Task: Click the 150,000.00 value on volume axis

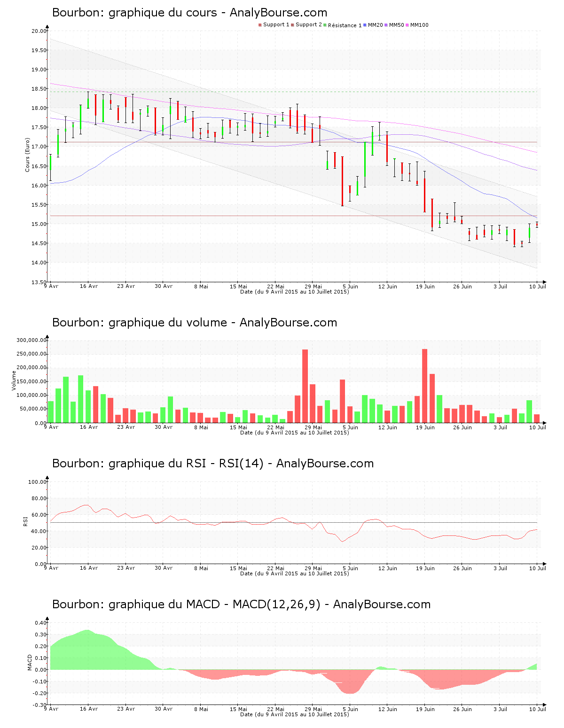Action: pos(31,382)
